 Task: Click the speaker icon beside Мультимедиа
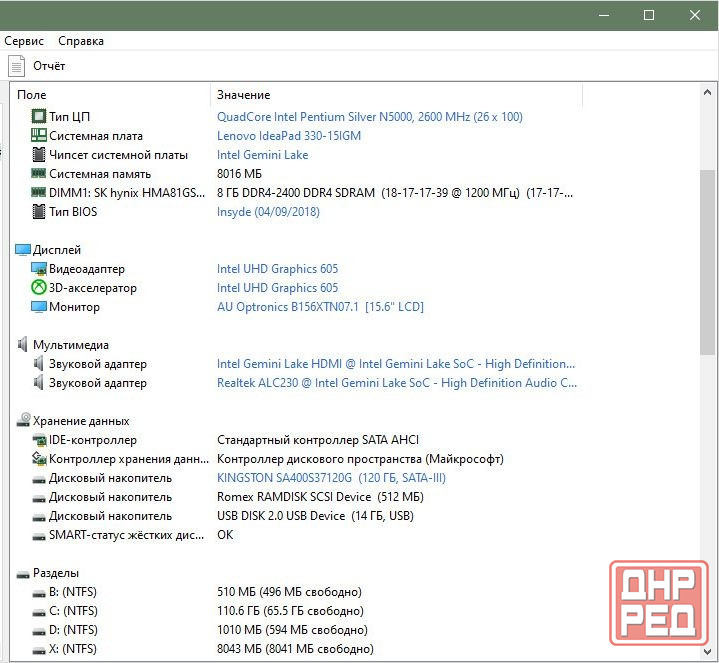22,344
